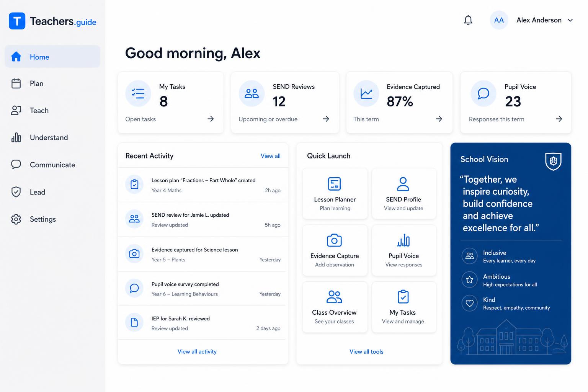Open the Lesson Planner quick launch tile
The height and width of the screenshot is (392, 588).
point(335,194)
